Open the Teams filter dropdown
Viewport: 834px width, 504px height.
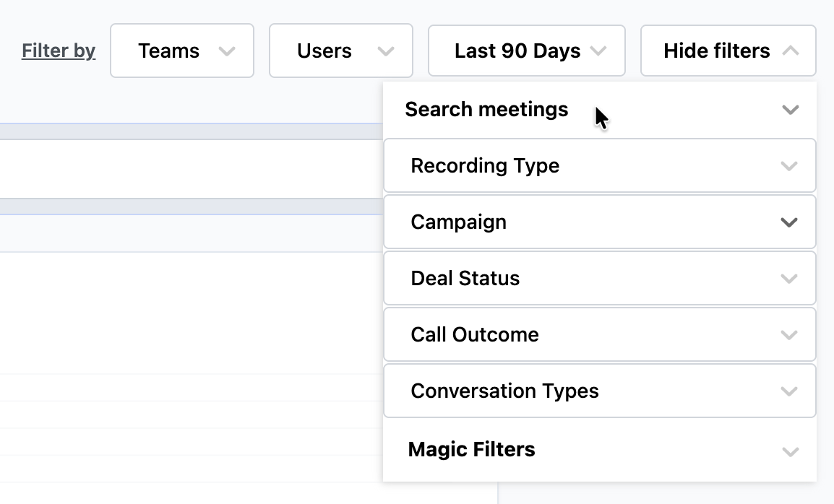[x=181, y=51]
